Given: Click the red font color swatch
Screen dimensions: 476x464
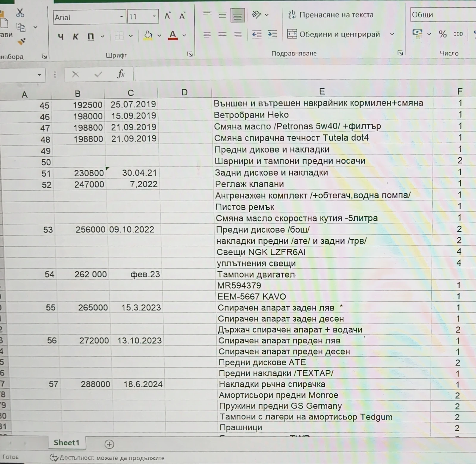Looking at the screenshot, I should click(x=173, y=35).
